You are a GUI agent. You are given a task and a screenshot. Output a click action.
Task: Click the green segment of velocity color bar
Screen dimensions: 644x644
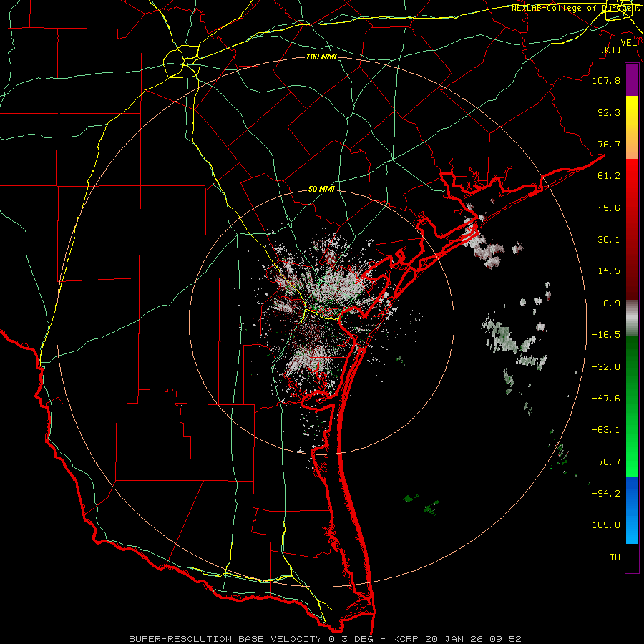[x=632, y=406]
